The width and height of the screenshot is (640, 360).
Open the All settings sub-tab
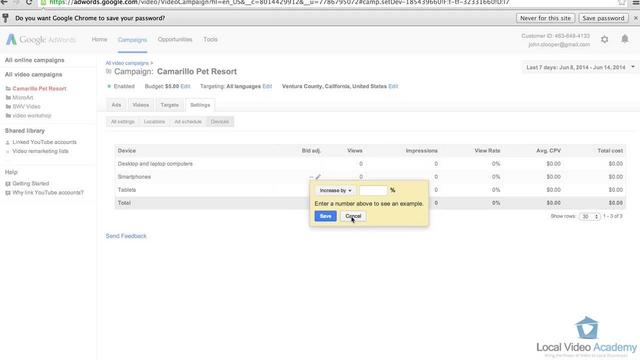point(122,122)
